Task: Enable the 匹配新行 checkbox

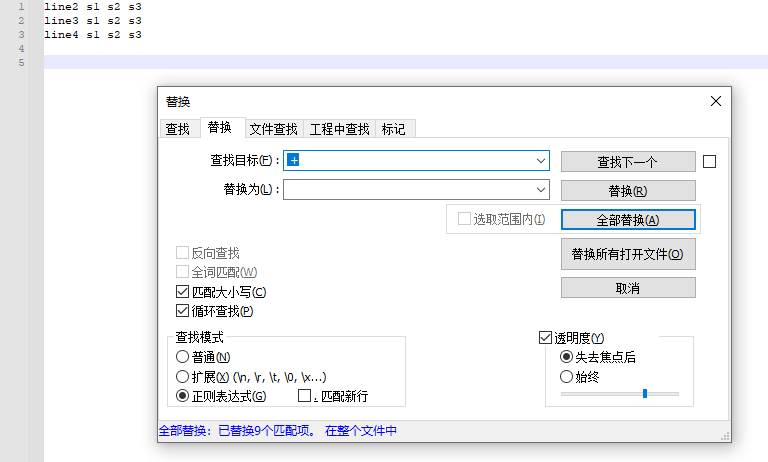Action: (x=305, y=396)
